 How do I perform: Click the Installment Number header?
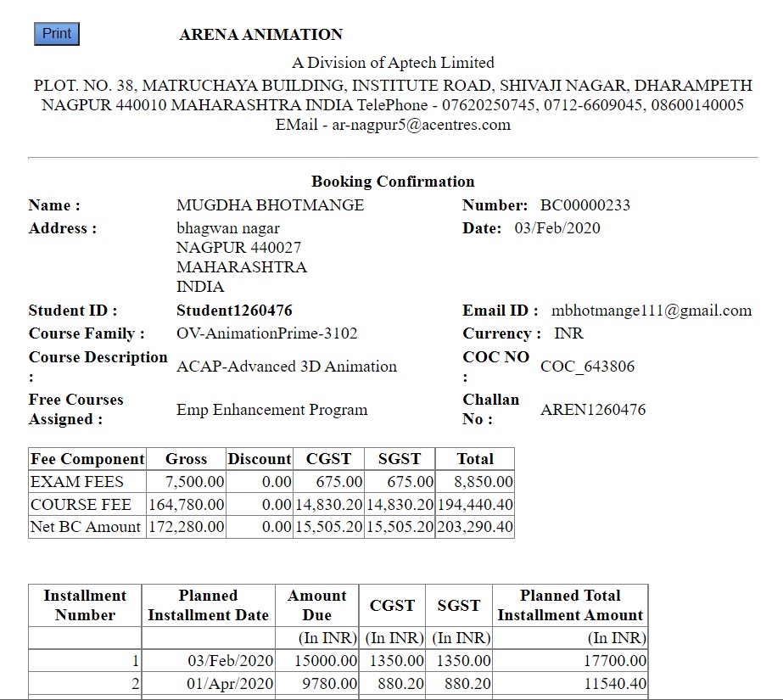click(85, 605)
